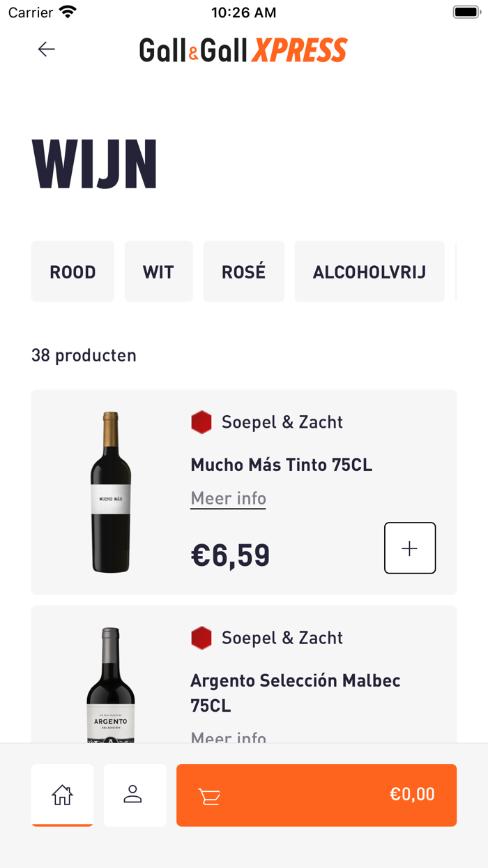The image size is (488, 868).
Task: Open the shopping cart showing €0,00
Action: pos(317,795)
